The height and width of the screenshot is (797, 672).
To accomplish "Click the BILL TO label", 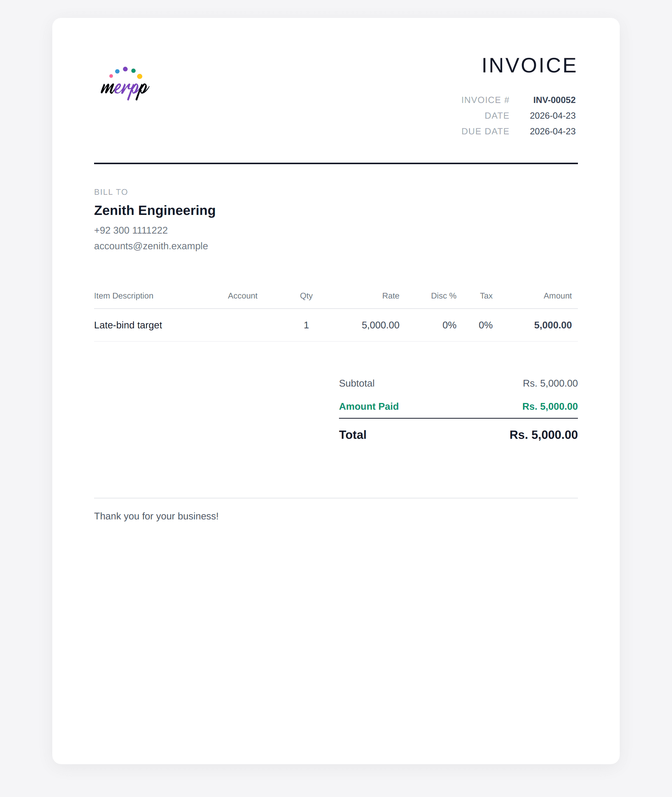I will click(x=111, y=192).
